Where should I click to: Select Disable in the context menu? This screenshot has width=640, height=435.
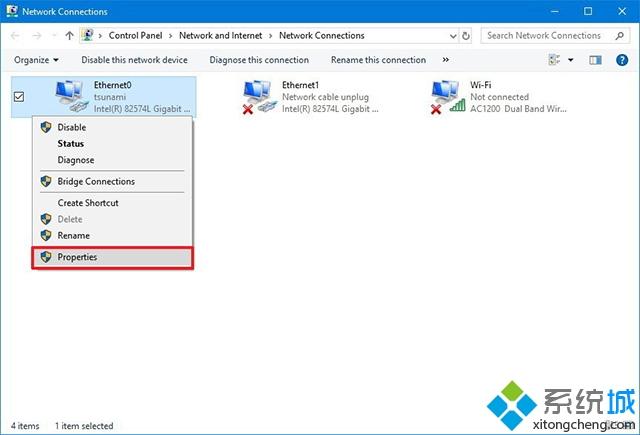(71, 127)
